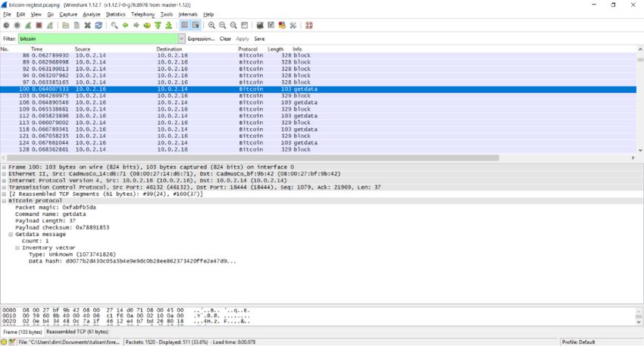Jump to the first packet

pyautogui.click(x=158, y=26)
